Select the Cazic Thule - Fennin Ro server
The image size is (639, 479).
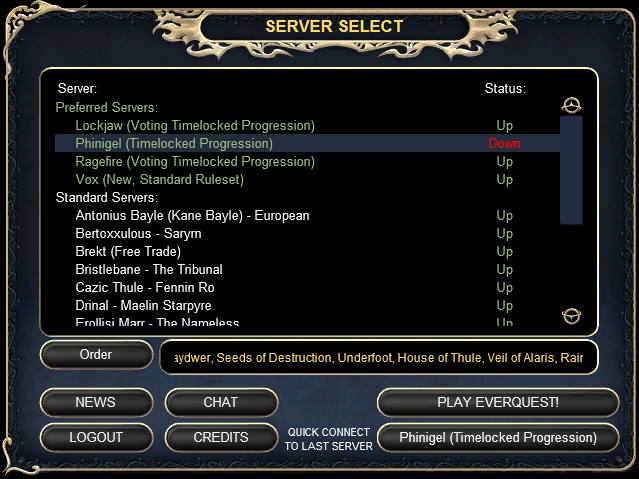[x=307, y=287]
